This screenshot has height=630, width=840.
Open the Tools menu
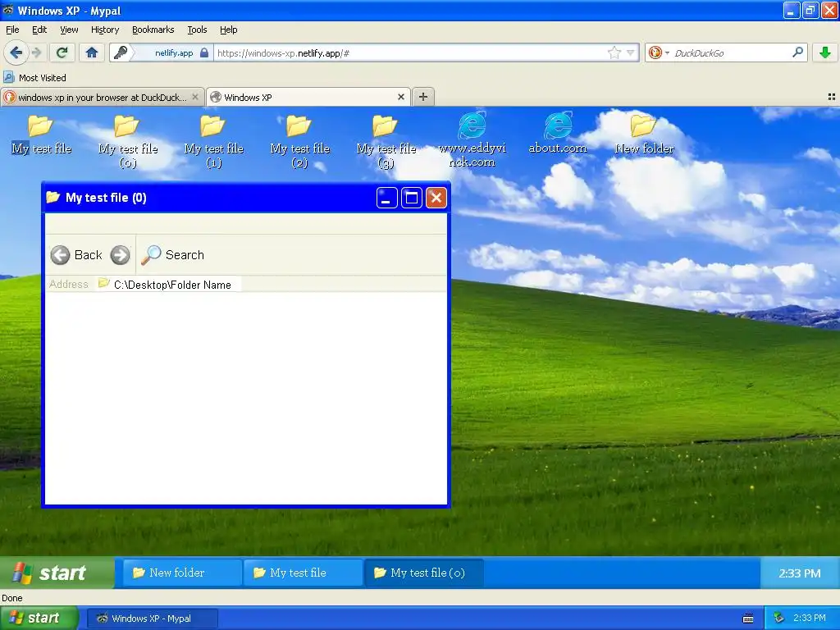pyautogui.click(x=197, y=30)
